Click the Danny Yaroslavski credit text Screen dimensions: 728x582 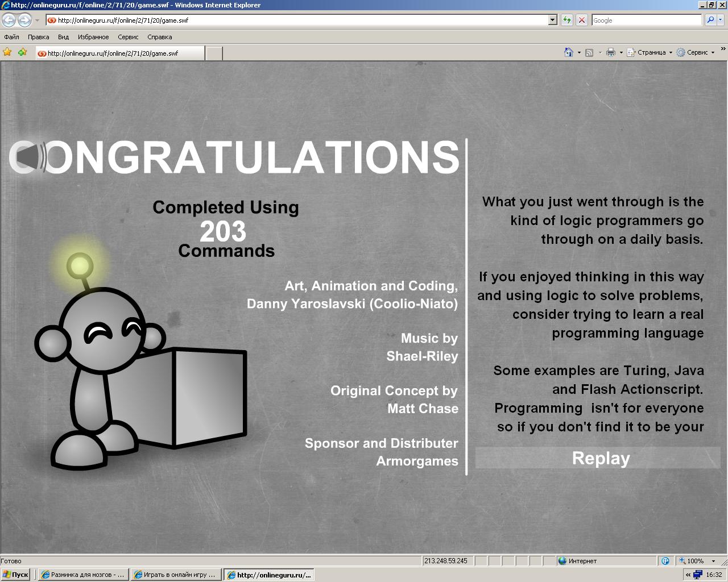click(x=352, y=304)
